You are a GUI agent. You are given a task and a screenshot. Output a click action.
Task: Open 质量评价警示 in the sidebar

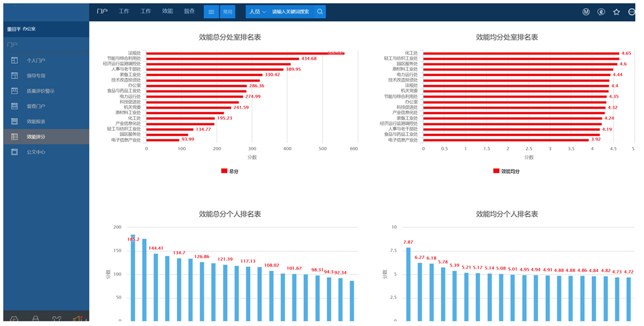(x=40, y=91)
